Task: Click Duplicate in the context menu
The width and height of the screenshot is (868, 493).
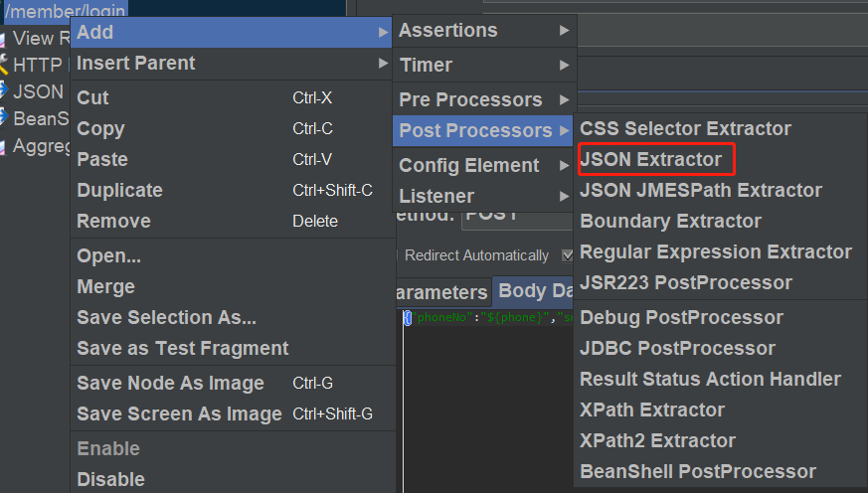Action: point(119,190)
